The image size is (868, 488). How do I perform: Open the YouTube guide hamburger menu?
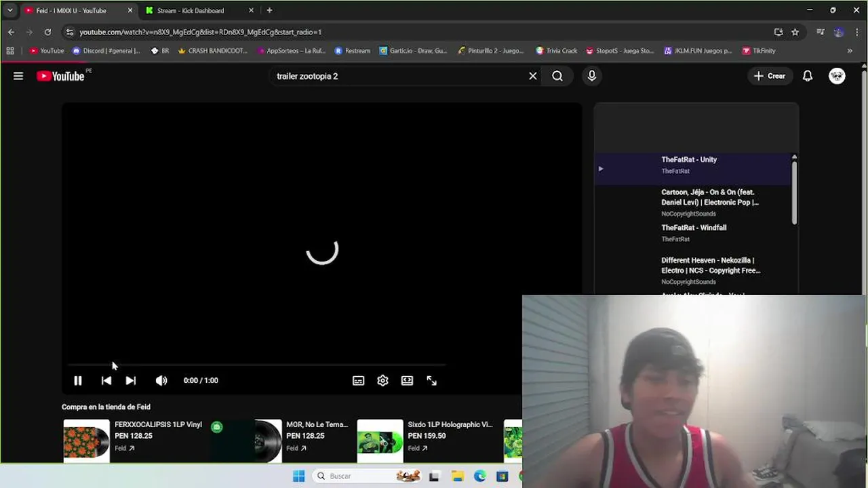click(x=18, y=76)
